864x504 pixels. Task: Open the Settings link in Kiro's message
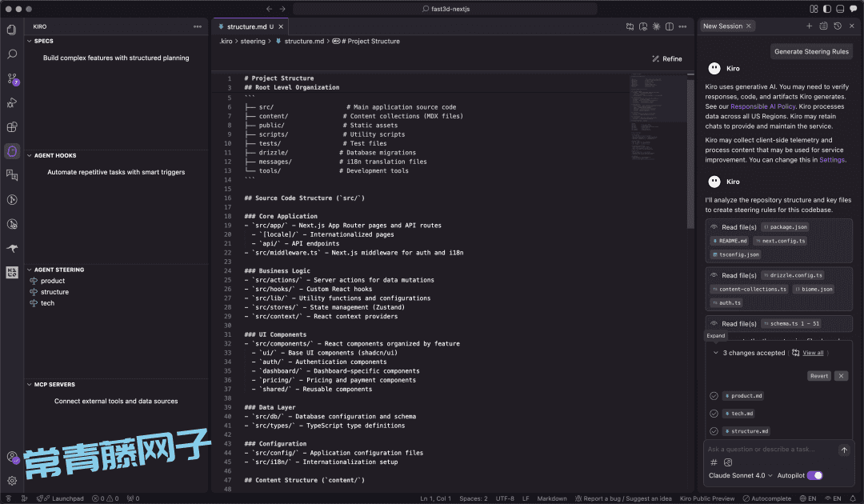(x=832, y=160)
